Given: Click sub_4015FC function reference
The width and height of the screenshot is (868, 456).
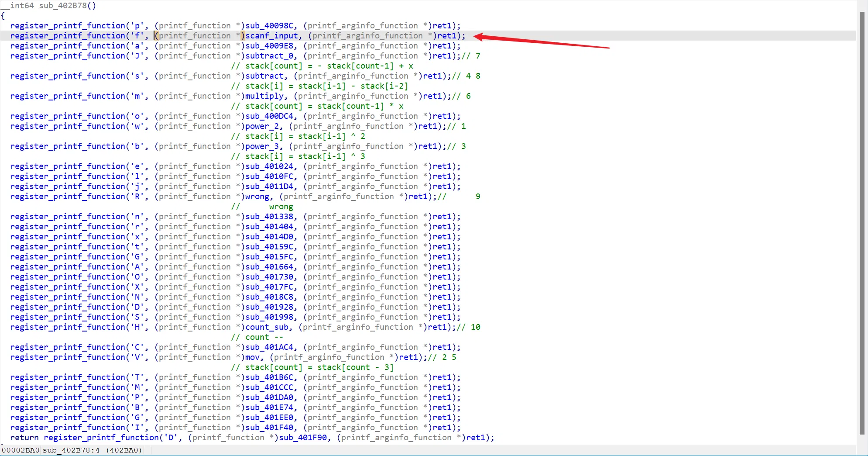Looking at the screenshot, I should point(269,257).
